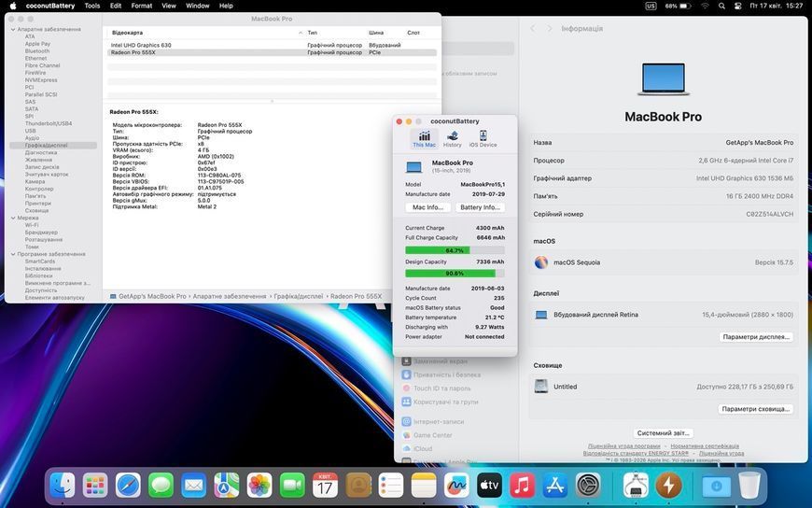The image size is (812, 508).
Task: Click the Параметри сховища... button
Action: pyautogui.click(x=756, y=409)
